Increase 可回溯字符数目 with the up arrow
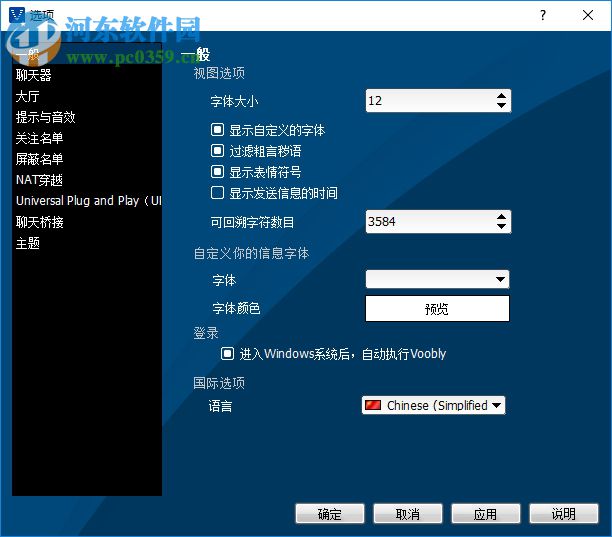This screenshot has height=537, width=612. (x=502, y=217)
